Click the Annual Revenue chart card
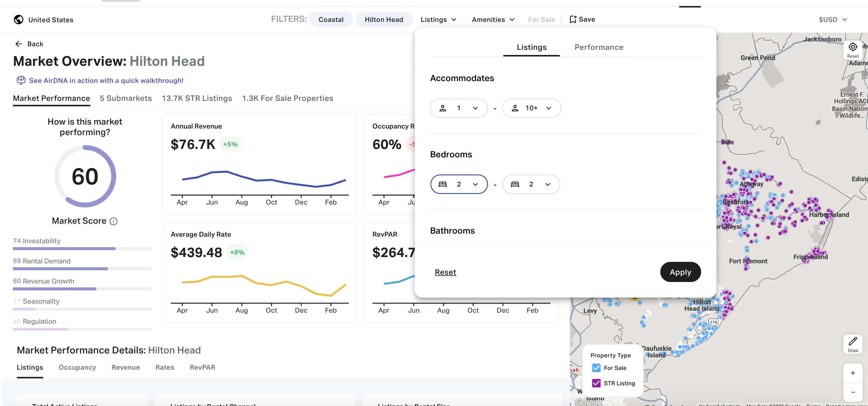The image size is (868, 406). coord(259,165)
